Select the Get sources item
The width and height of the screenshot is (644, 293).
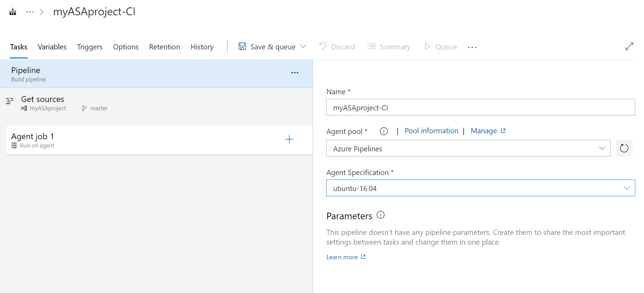[x=42, y=100]
